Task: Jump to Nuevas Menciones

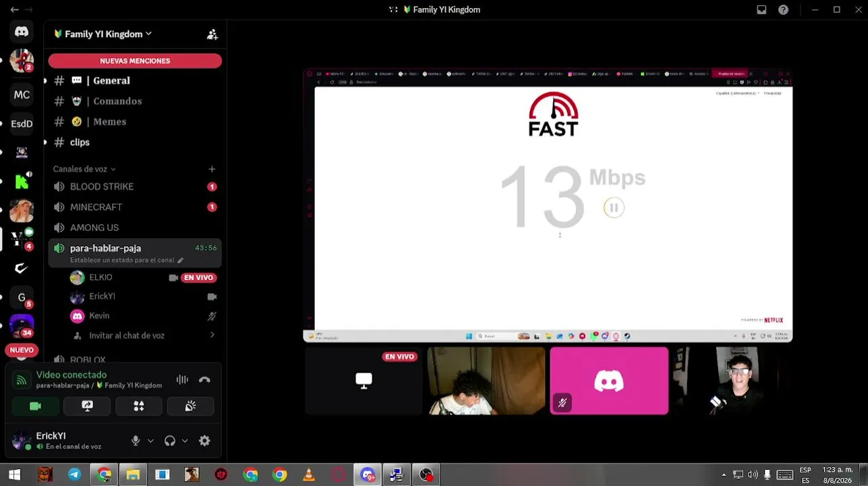Action: (135, 61)
